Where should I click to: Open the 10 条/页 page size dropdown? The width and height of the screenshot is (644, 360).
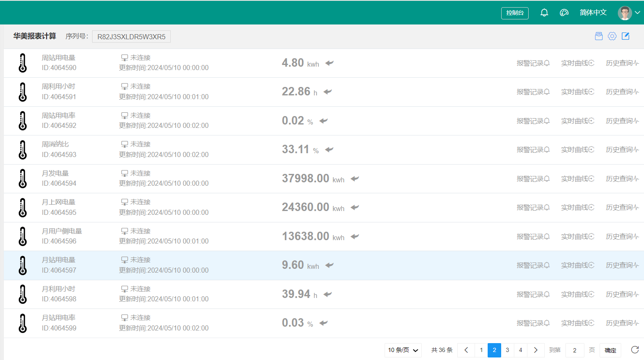pos(403,350)
